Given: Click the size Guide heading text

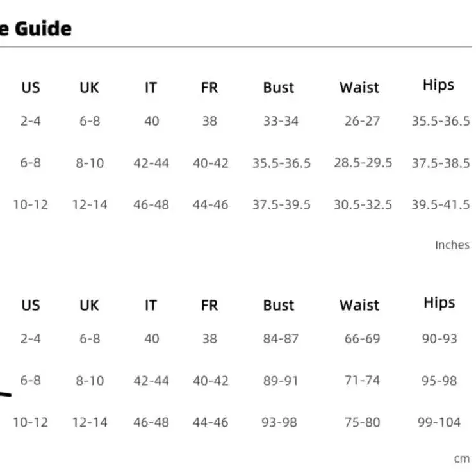Looking at the screenshot, I should (35, 29).
